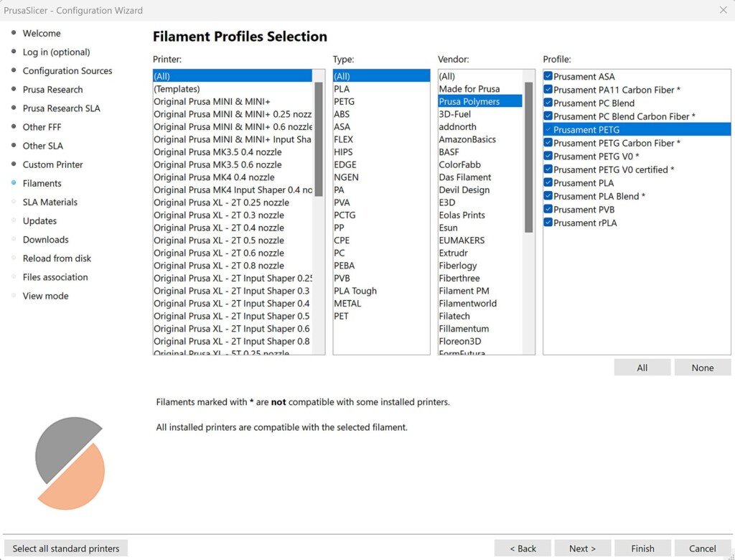Screen dimensions: 735x560
Task: Open Log in (optional) page
Action: click(x=56, y=52)
